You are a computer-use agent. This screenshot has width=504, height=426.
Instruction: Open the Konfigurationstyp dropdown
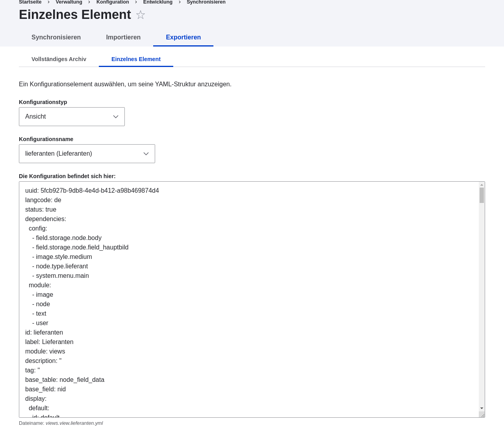pos(72,117)
